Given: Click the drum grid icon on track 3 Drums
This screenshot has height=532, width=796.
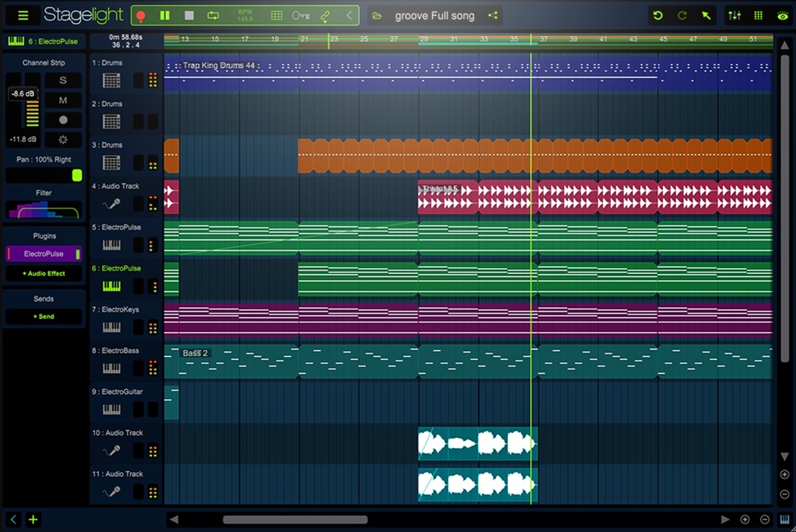Looking at the screenshot, I should (111, 162).
